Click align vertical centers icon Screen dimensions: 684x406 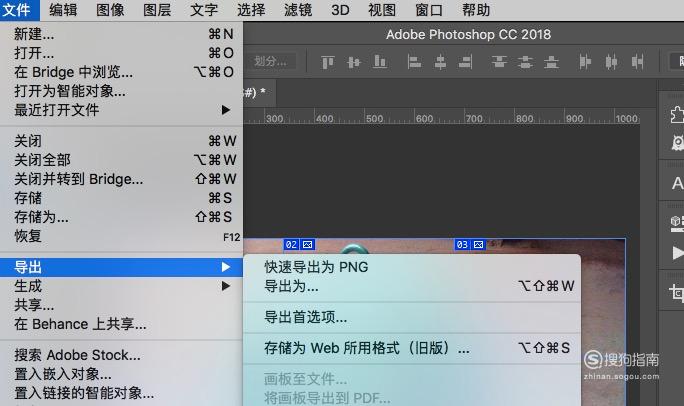pyautogui.click(x=354, y=62)
